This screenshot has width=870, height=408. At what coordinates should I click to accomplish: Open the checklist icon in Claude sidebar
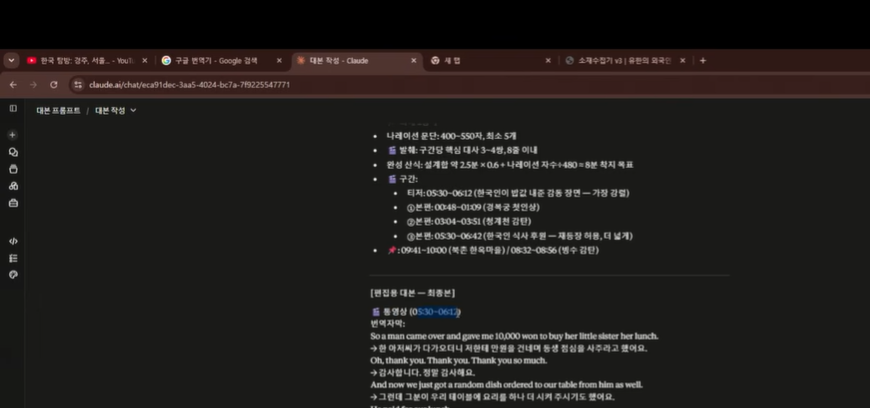[13, 258]
